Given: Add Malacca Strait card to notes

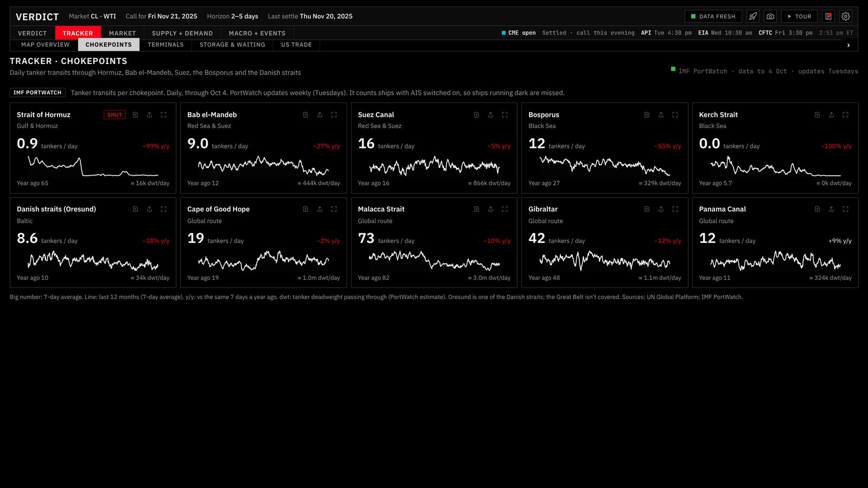Looking at the screenshot, I should pyautogui.click(x=476, y=209).
